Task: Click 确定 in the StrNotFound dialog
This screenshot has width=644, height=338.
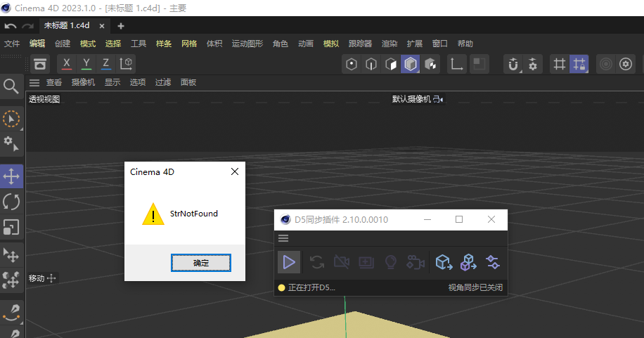Action: (201, 263)
